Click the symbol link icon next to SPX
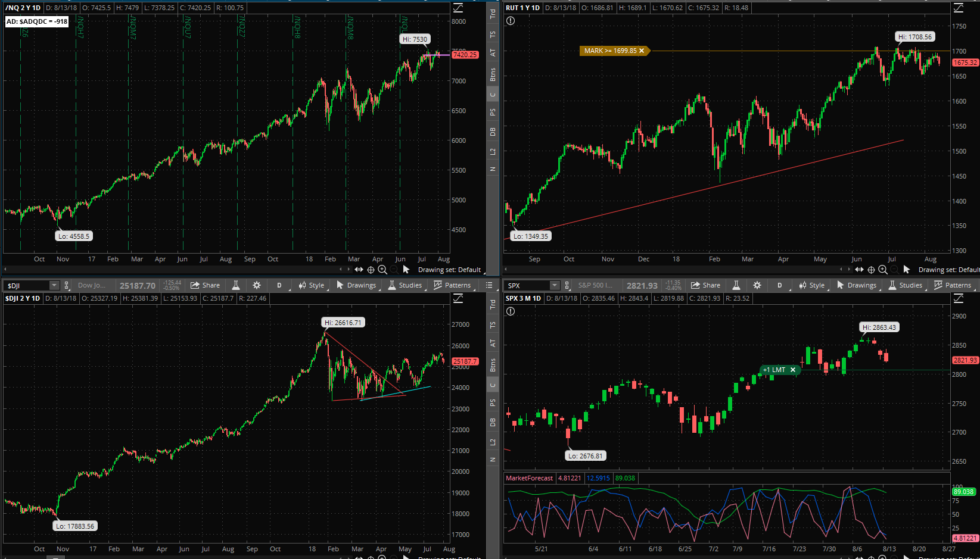This screenshot has height=559, width=980. (567, 285)
